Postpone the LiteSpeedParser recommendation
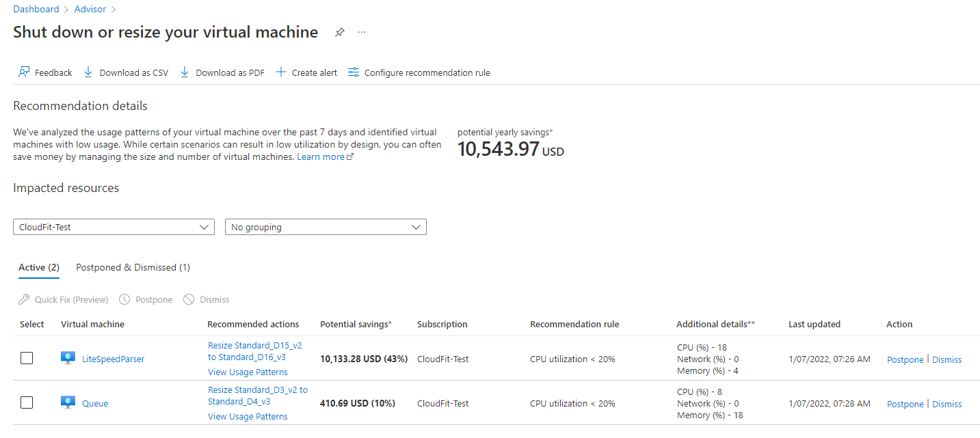Viewport: 980px width, 438px height. pyautogui.click(x=905, y=359)
